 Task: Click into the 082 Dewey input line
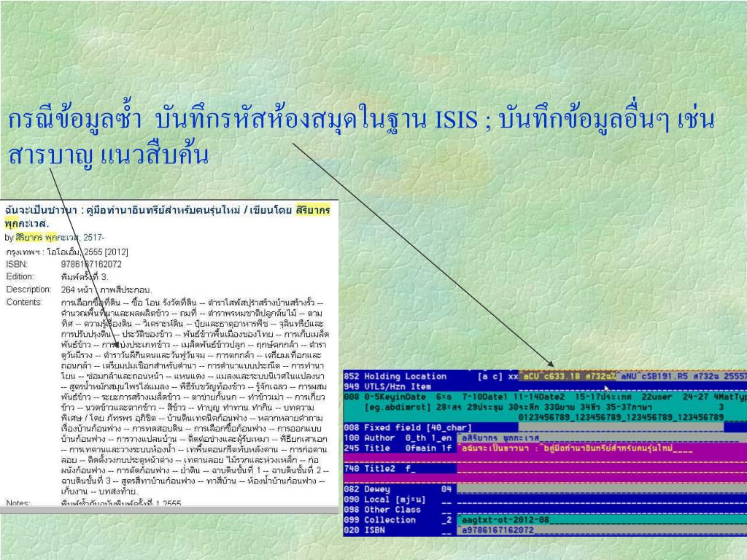point(602,489)
